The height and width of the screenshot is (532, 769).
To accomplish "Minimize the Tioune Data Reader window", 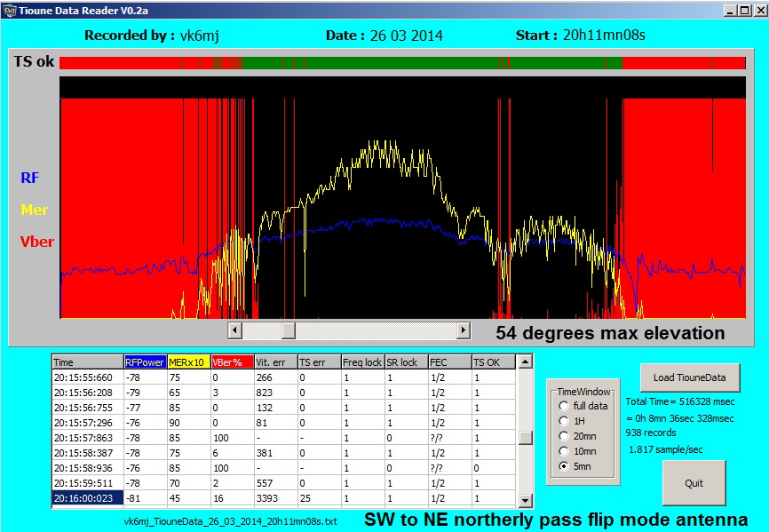I will coord(730,10).
